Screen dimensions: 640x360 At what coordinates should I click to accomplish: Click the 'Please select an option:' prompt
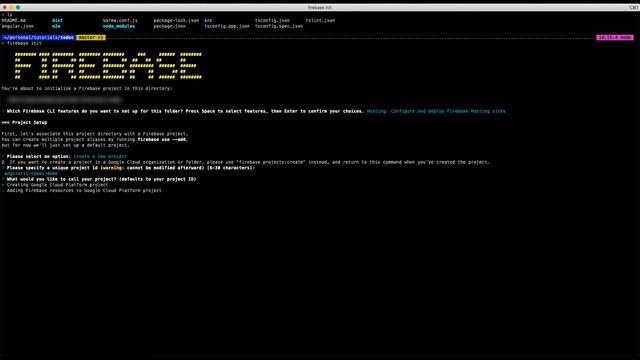point(39,156)
